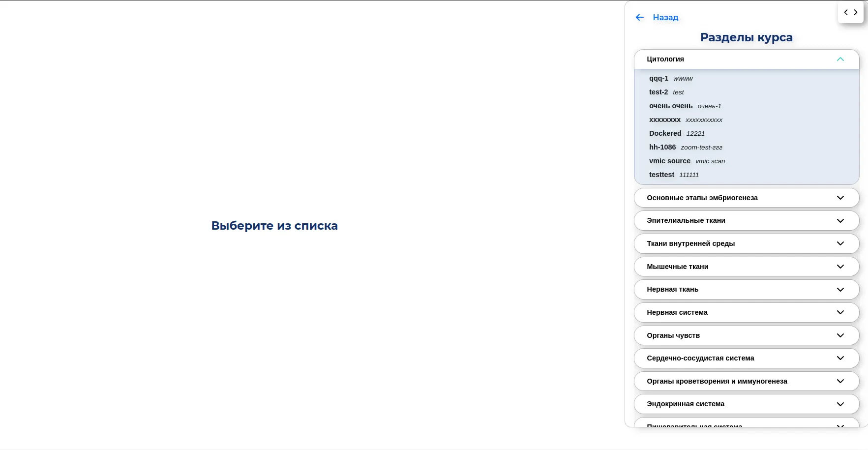The width and height of the screenshot is (868, 450).
Task: Expand the Эпителиальные ткани chevron
Action: (x=840, y=221)
